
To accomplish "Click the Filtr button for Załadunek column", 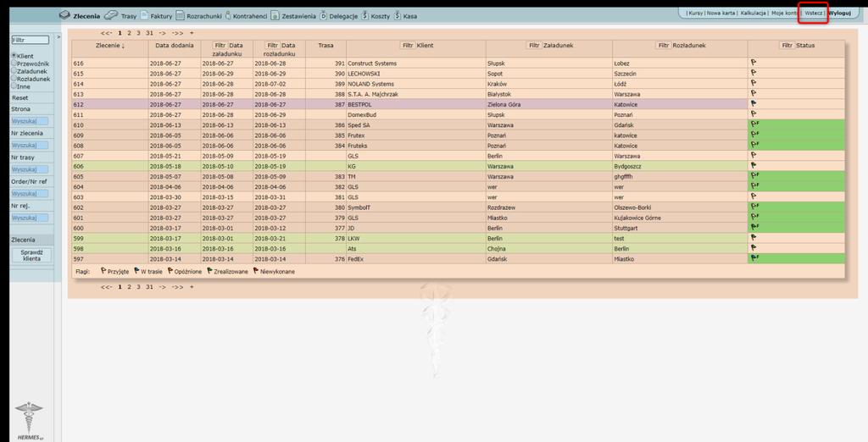I will (534, 46).
